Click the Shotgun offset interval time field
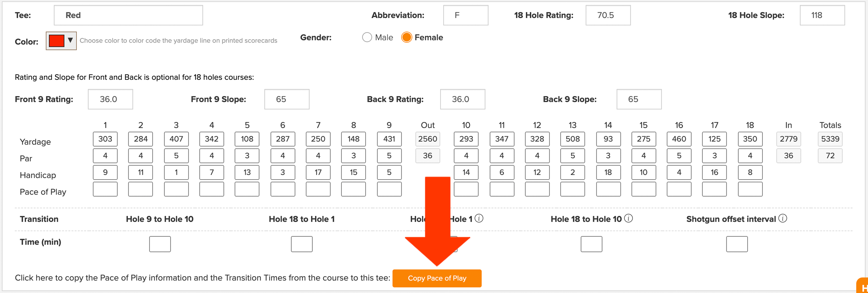The width and height of the screenshot is (868, 293). [x=737, y=244]
